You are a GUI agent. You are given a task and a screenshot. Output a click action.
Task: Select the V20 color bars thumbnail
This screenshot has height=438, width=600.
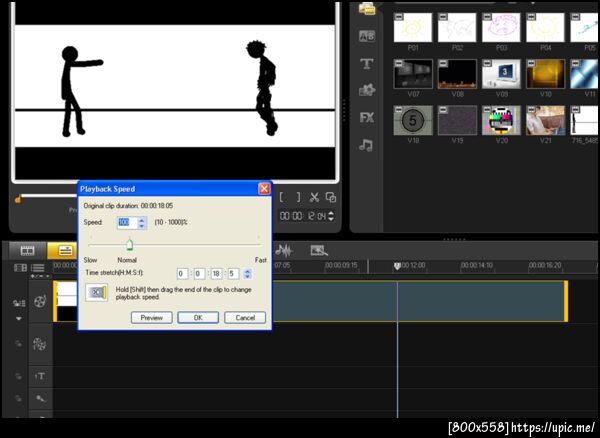pyautogui.click(x=500, y=120)
